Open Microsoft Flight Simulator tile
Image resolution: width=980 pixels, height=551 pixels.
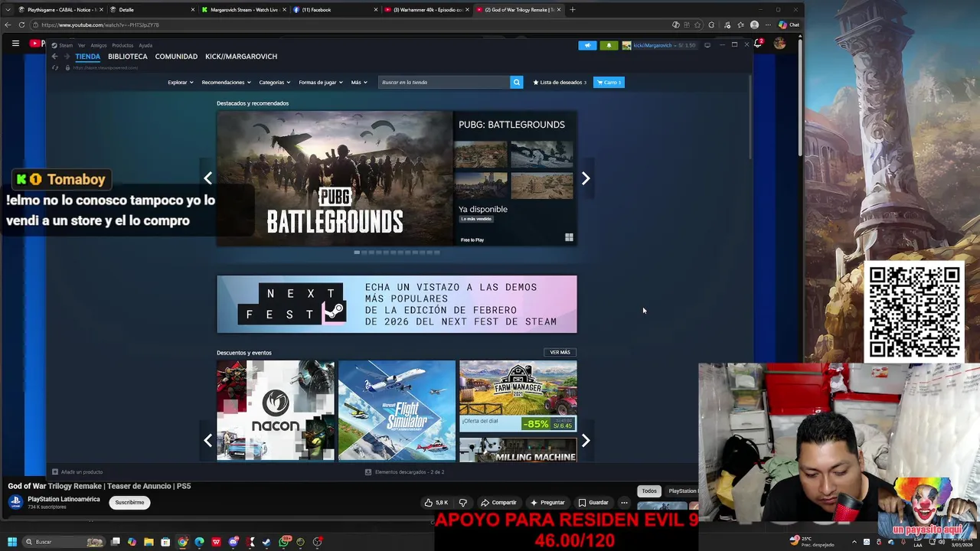tap(397, 411)
